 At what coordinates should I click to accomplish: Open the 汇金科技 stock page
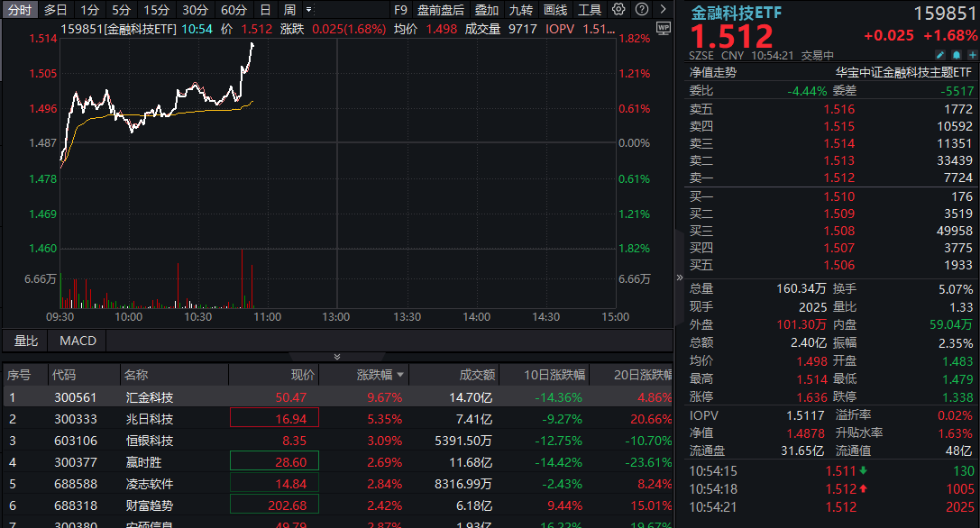(150, 396)
